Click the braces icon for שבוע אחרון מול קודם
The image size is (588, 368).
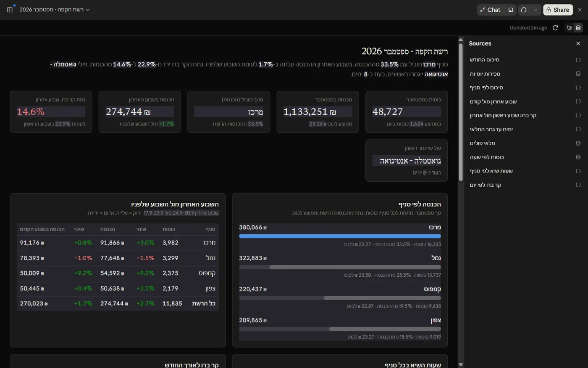click(578, 101)
